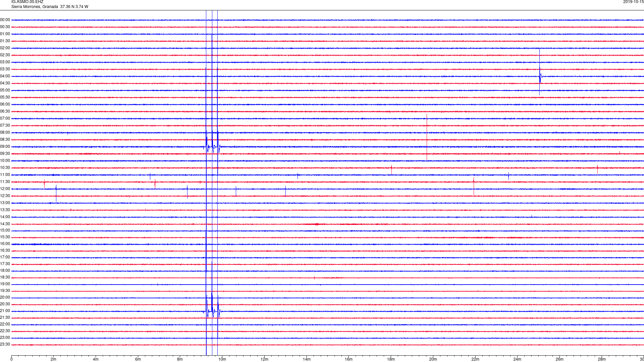Select the 00:00 trace time label
Screen dimensions: 644x362
coord(5,20)
